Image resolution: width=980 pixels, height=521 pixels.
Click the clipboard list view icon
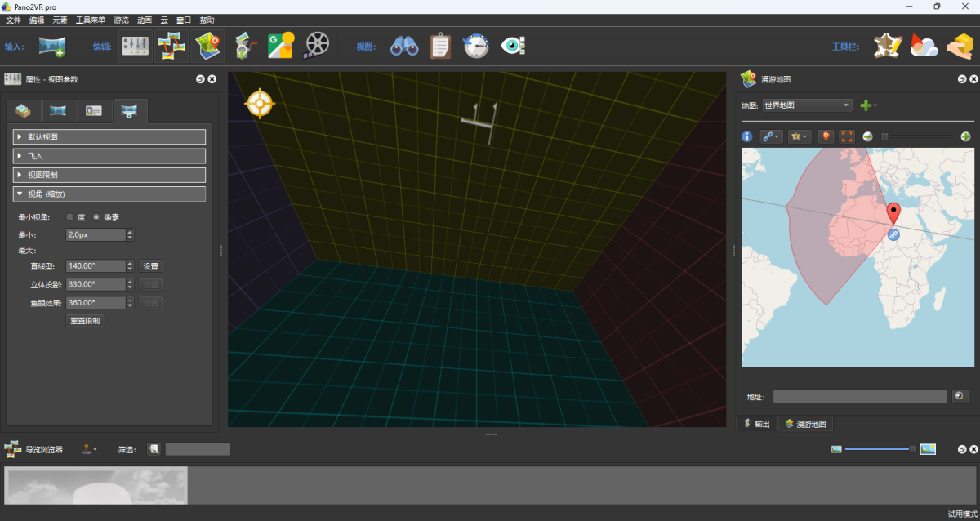440,46
